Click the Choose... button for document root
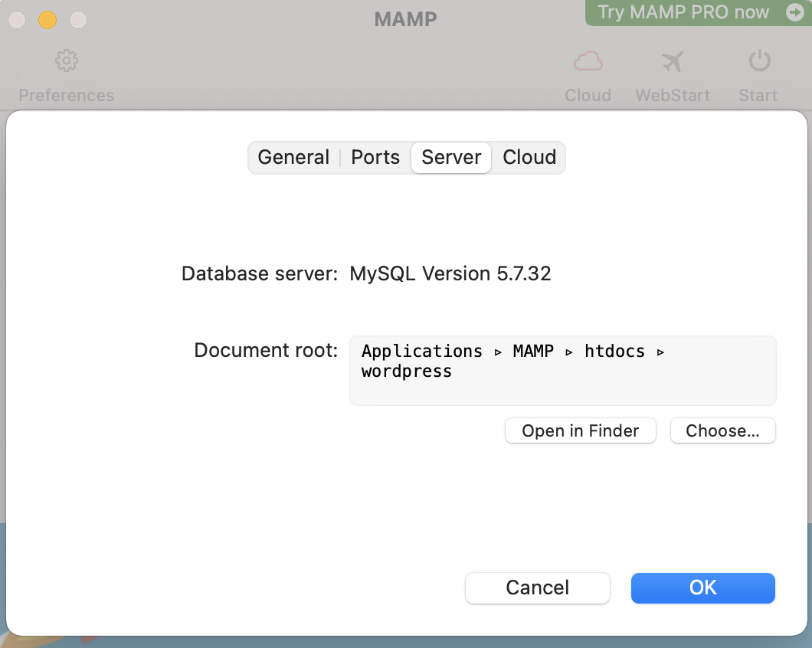Screen dimensions: 812x648 coord(722,430)
